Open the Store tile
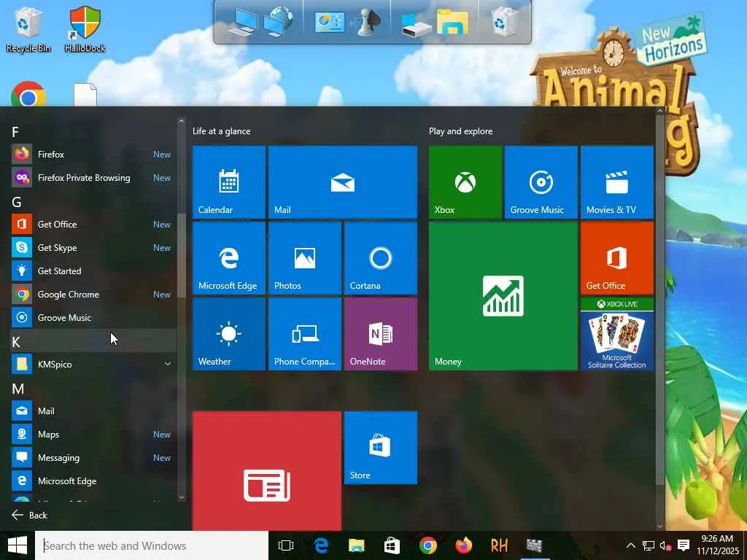 coord(381,448)
